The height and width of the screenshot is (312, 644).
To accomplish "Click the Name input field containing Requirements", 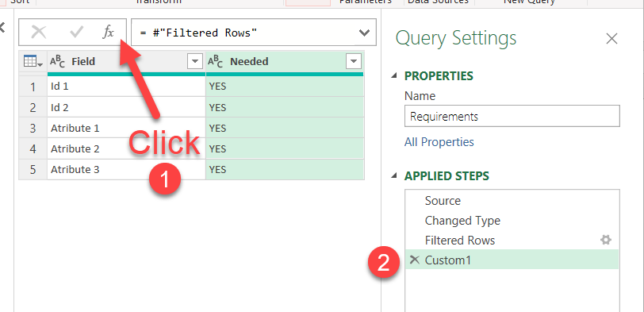I will pos(512,117).
